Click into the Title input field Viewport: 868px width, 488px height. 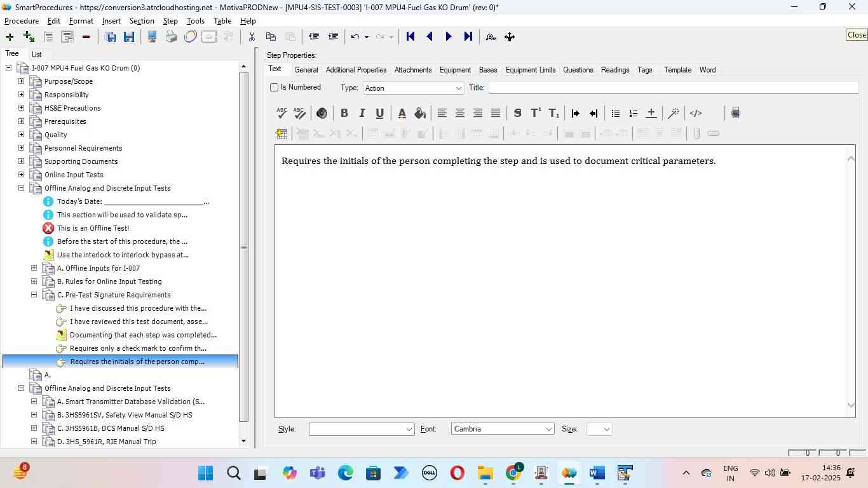672,88
